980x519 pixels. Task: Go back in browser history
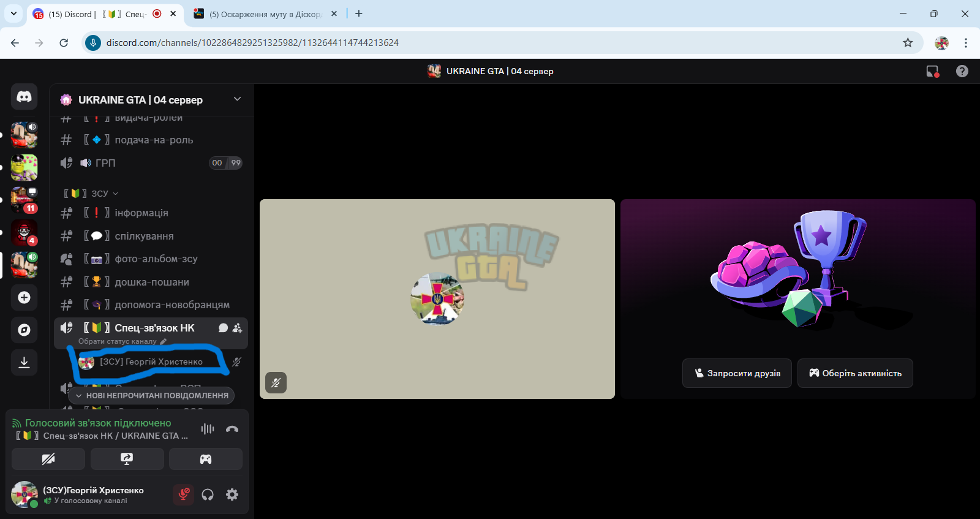coord(15,43)
